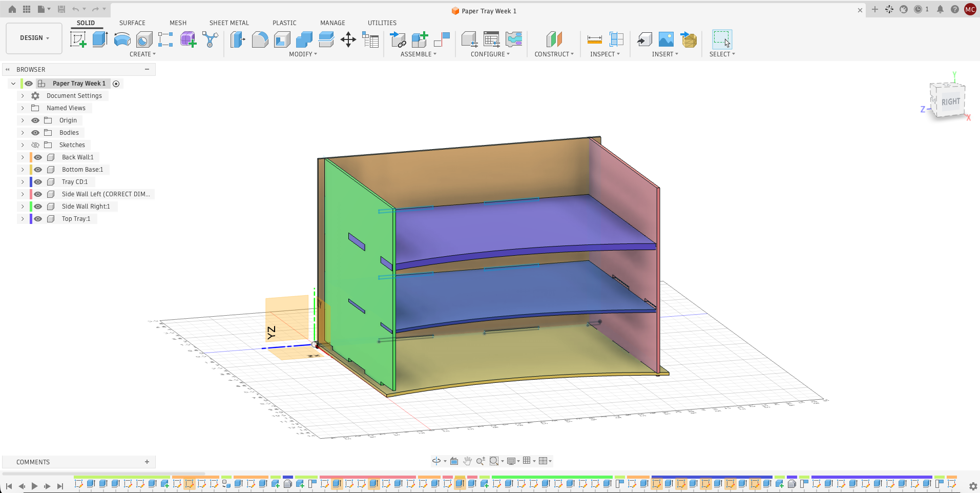
Task: Toggle Top Tray:1 eye icon
Action: point(38,219)
